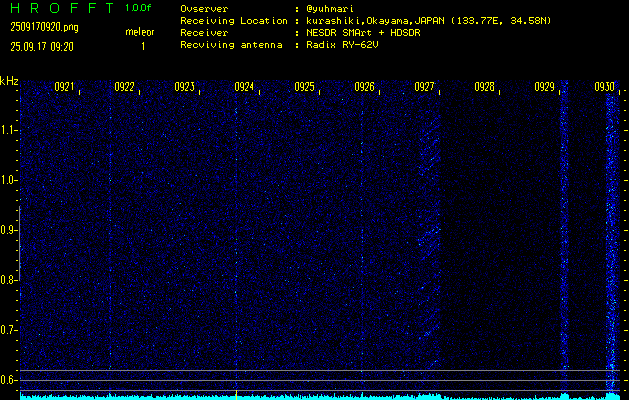Image resolution: width=629 pixels, height=400 pixels.
Task: Click the HROFFT title text
Action: [63, 8]
